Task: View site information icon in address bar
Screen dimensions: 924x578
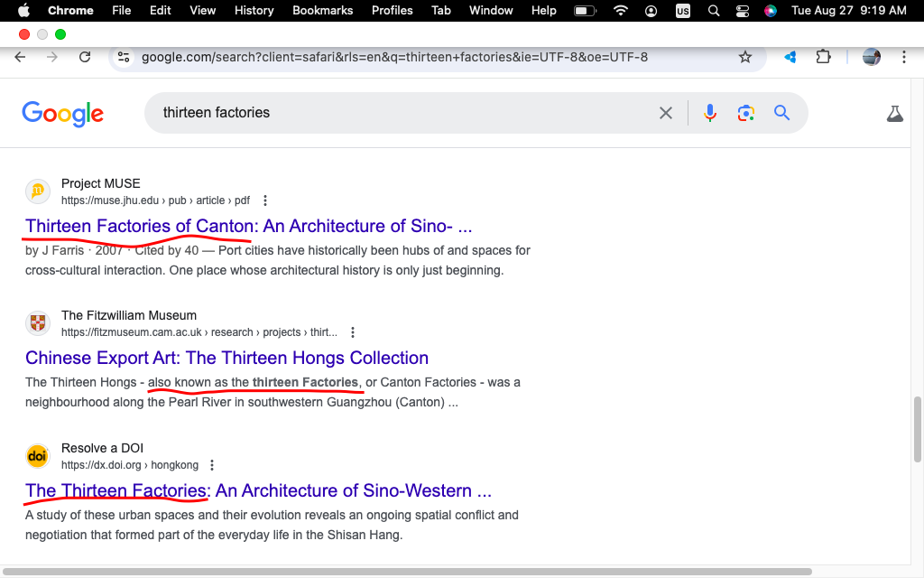Action: pyautogui.click(x=124, y=57)
